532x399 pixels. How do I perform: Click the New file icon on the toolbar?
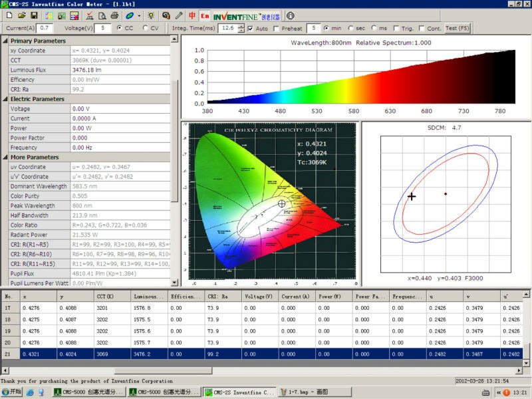click(10, 15)
